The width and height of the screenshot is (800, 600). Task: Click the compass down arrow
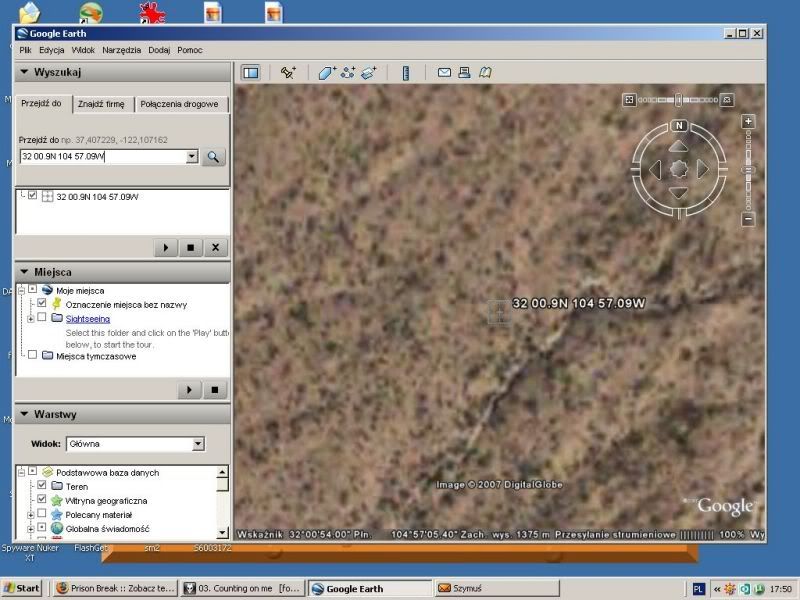[679, 192]
